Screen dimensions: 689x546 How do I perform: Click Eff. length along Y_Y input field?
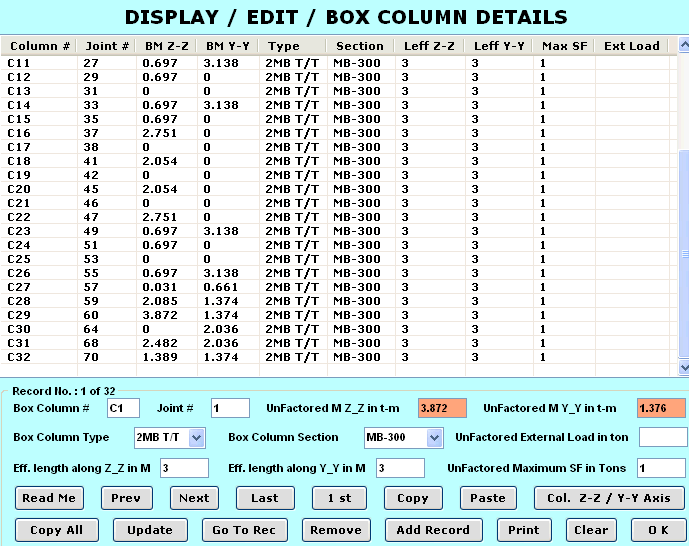400,468
